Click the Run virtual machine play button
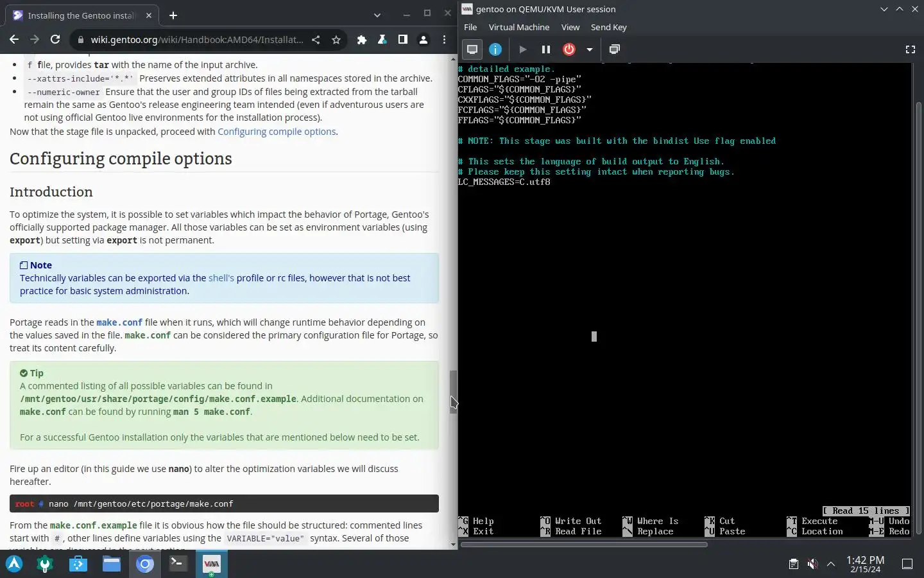This screenshot has height=578, width=924. click(x=522, y=49)
